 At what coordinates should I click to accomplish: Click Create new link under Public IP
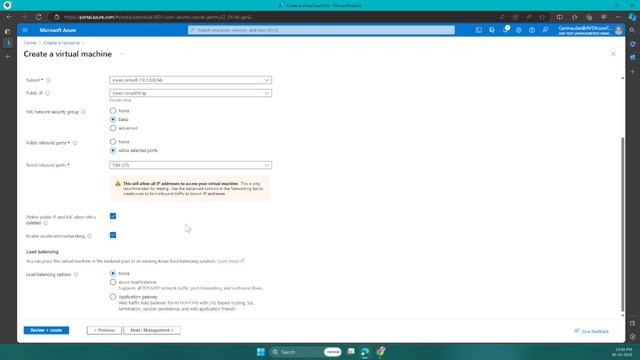pos(120,100)
